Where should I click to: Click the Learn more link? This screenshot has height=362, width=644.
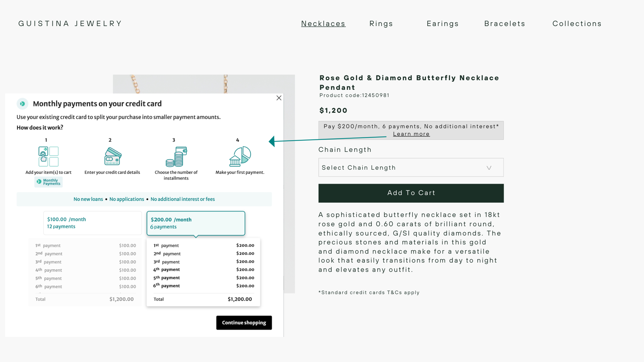pyautogui.click(x=411, y=134)
